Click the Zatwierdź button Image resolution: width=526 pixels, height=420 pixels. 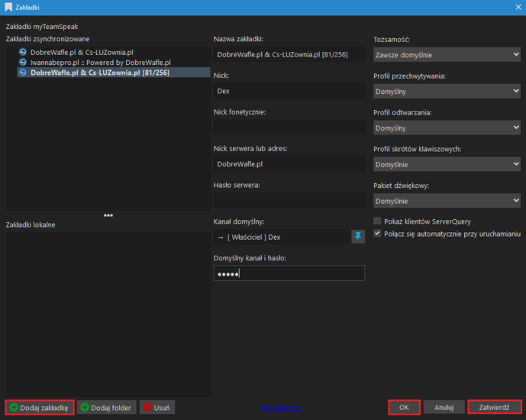pos(494,407)
